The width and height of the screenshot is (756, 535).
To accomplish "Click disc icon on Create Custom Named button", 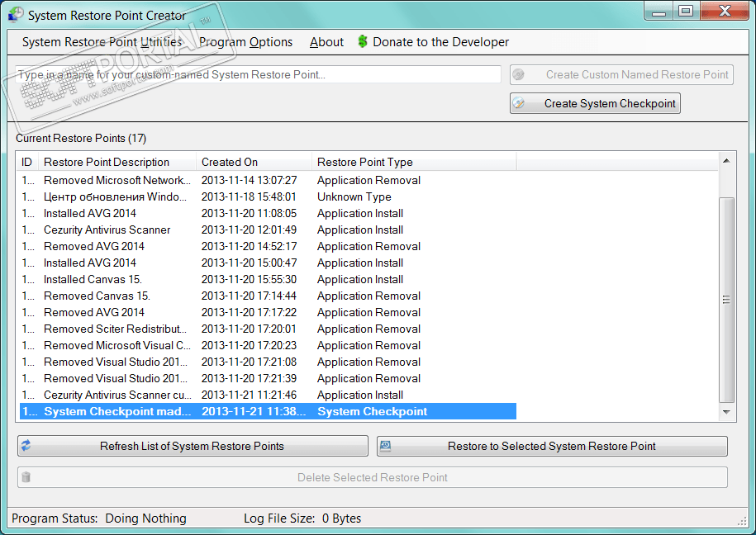I will [x=519, y=74].
